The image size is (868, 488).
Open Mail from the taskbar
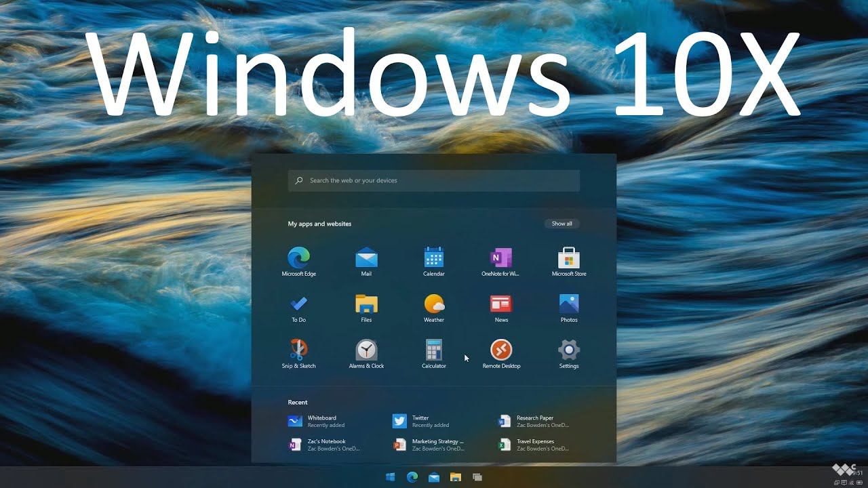[434, 477]
